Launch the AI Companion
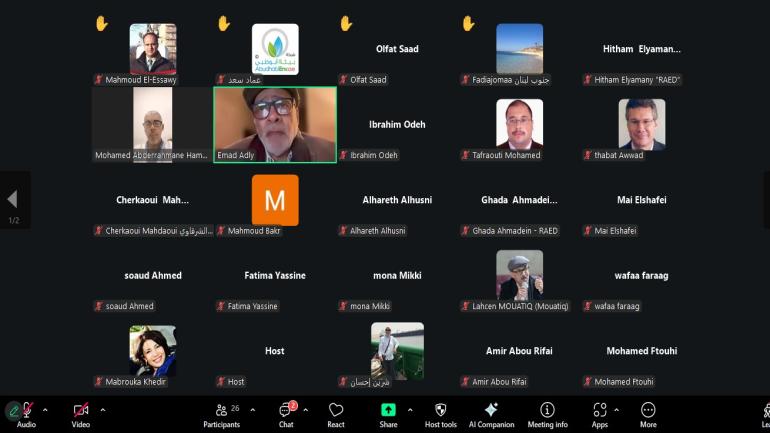The height and width of the screenshot is (433, 770). click(x=491, y=411)
